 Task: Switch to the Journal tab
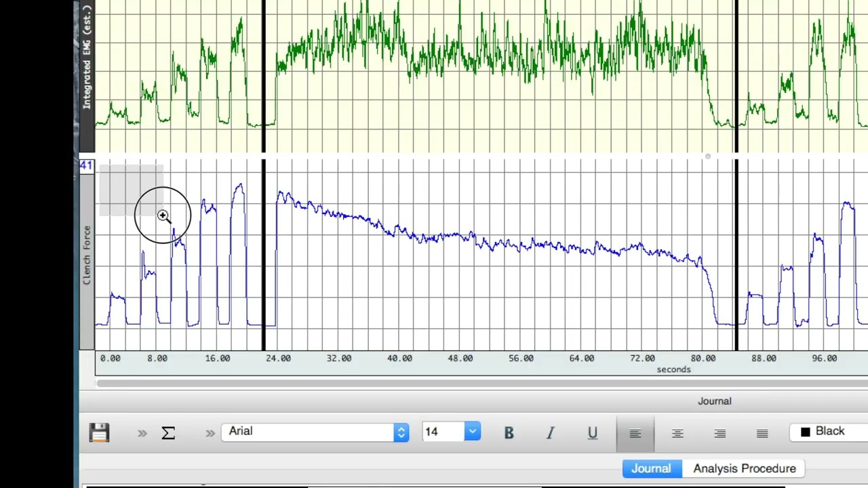[651, 468]
